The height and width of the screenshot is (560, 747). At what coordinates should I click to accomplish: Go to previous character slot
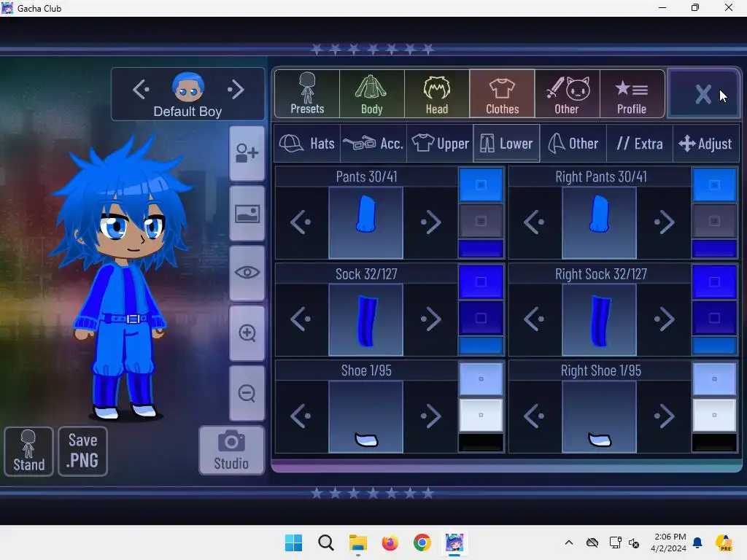(142, 89)
